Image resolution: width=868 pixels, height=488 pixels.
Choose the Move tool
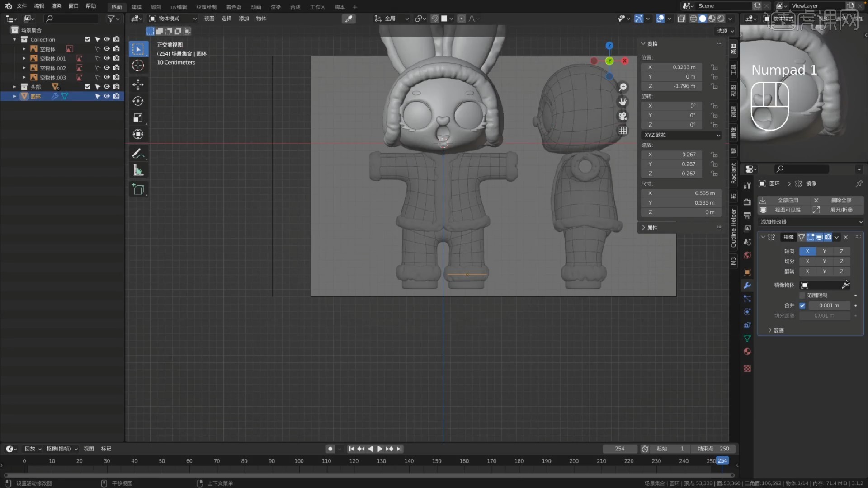(138, 84)
